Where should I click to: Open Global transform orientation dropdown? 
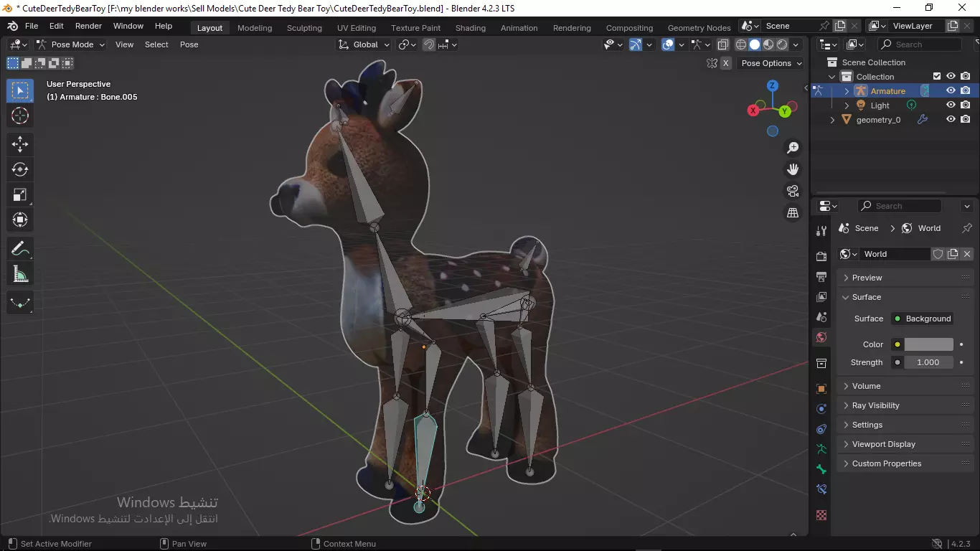tap(364, 44)
